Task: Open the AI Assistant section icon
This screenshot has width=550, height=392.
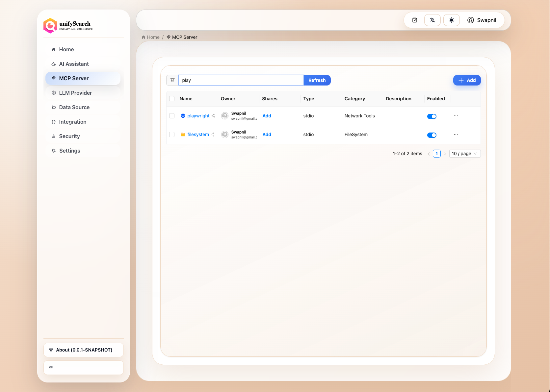Action: click(x=54, y=63)
